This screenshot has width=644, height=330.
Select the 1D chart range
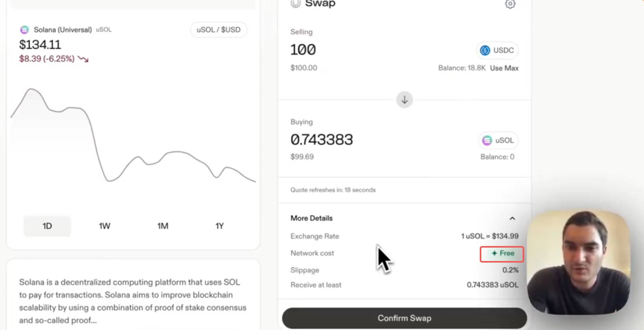point(47,226)
